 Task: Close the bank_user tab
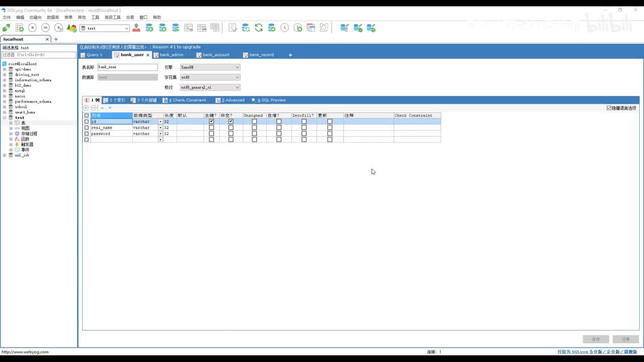(148, 55)
